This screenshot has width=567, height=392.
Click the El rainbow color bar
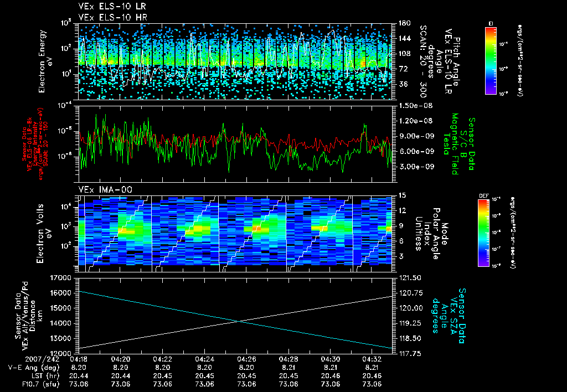491,60
